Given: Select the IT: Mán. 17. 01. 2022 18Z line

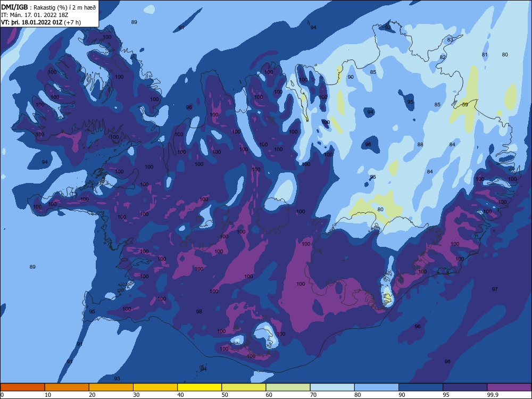Looking at the screenshot, I should click(x=35, y=15).
